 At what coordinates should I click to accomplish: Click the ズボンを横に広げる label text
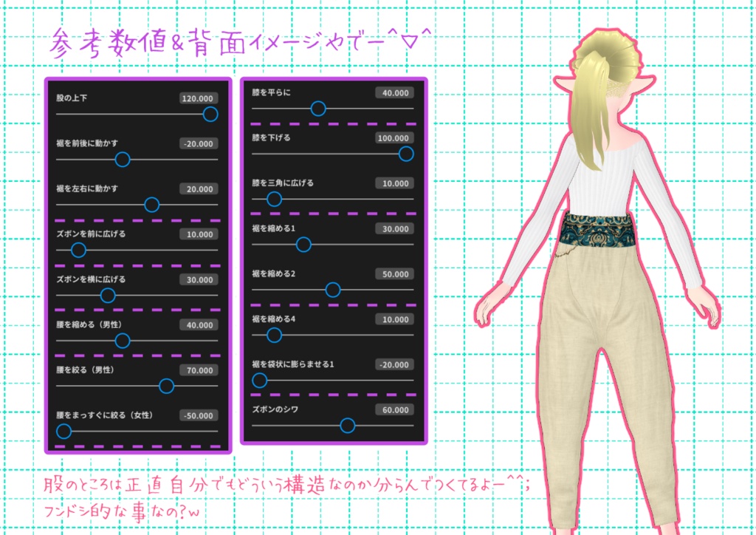coord(91,279)
